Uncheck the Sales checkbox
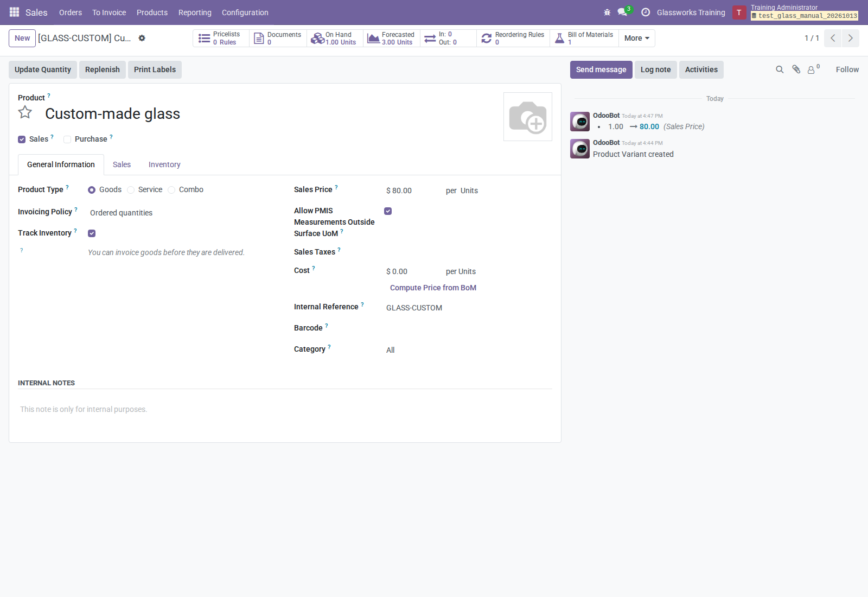Image resolution: width=868 pixels, height=597 pixels. (22, 139)
